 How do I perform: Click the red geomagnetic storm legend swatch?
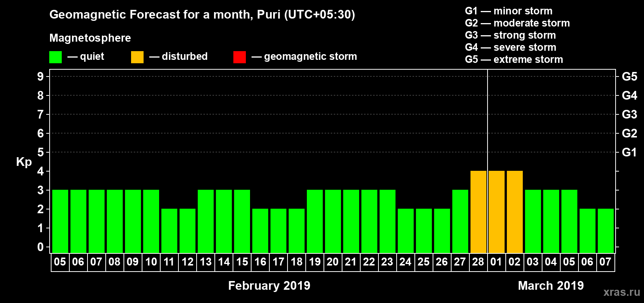(x=239, y=57)
